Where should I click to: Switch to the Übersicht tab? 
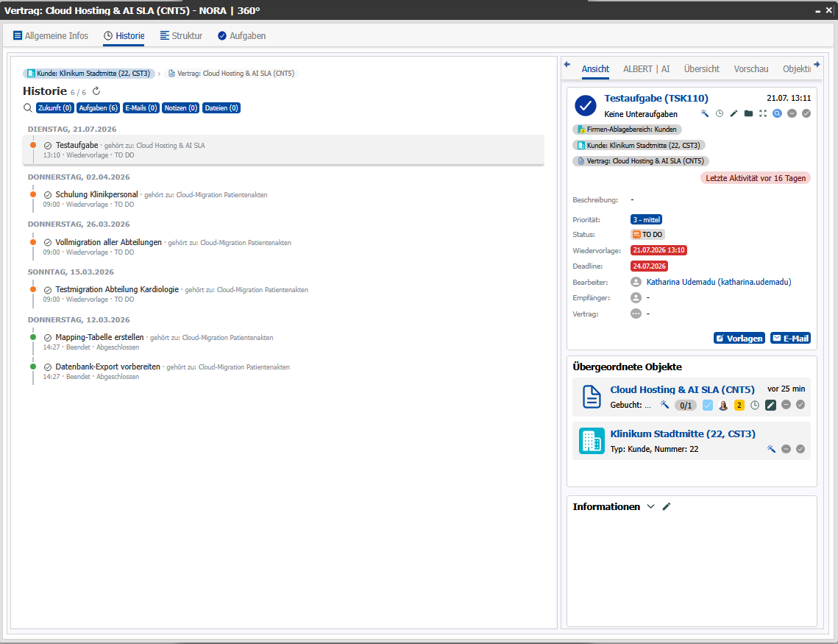[x=702, y=69]
